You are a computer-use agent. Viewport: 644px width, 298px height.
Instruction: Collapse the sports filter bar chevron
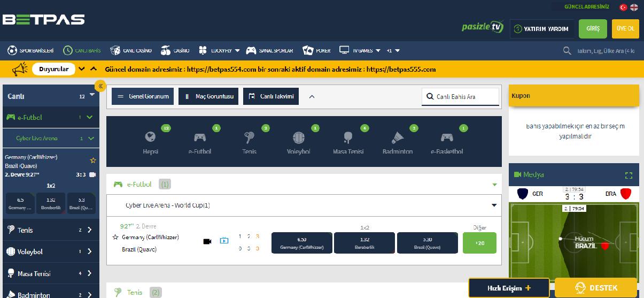[x=312, y=97]
